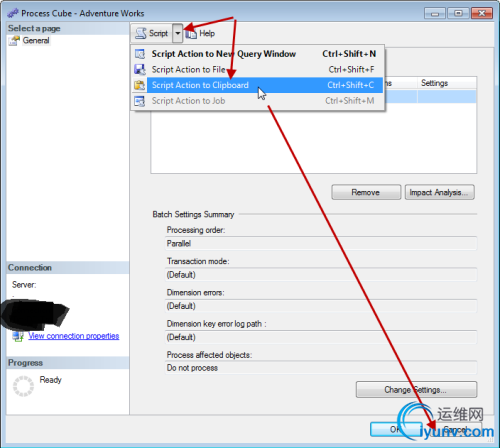Click the new query window menu icon
Viewport: 500px width, 448px height.
(139, 54)
